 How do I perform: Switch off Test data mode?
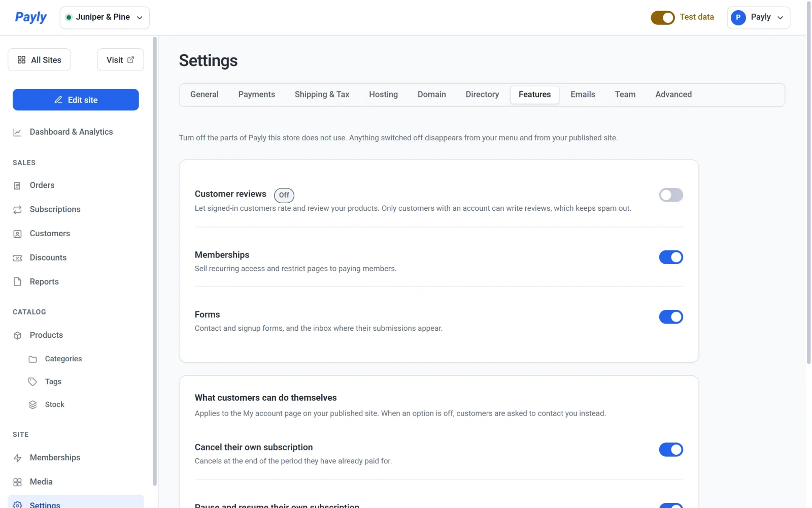(x=663, y=18)
